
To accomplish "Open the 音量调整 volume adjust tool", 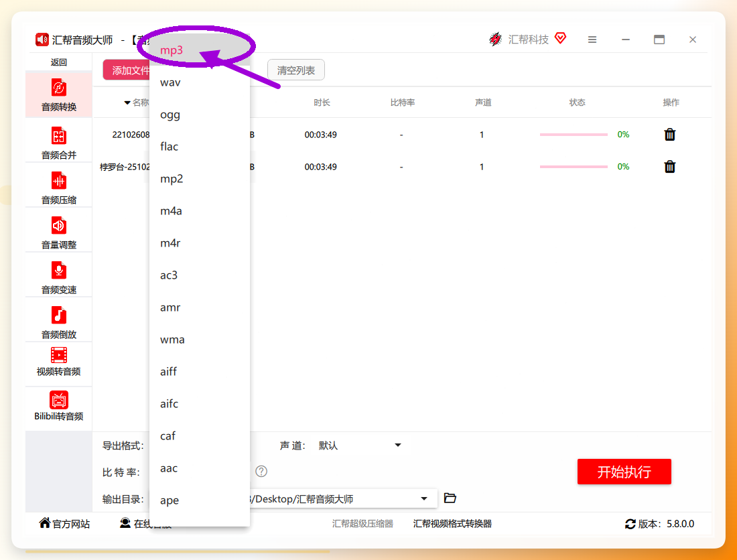I will (59, 232).
